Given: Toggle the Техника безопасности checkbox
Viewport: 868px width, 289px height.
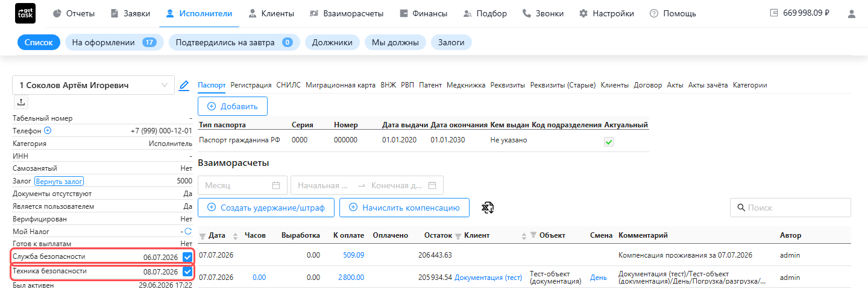Looking at the screenshot, I should coord(187,272).
